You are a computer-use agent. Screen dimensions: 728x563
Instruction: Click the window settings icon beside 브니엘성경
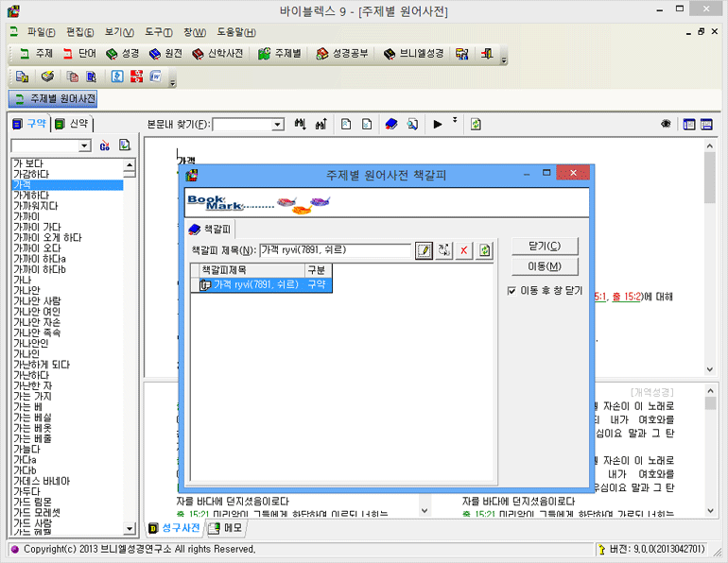461,53
